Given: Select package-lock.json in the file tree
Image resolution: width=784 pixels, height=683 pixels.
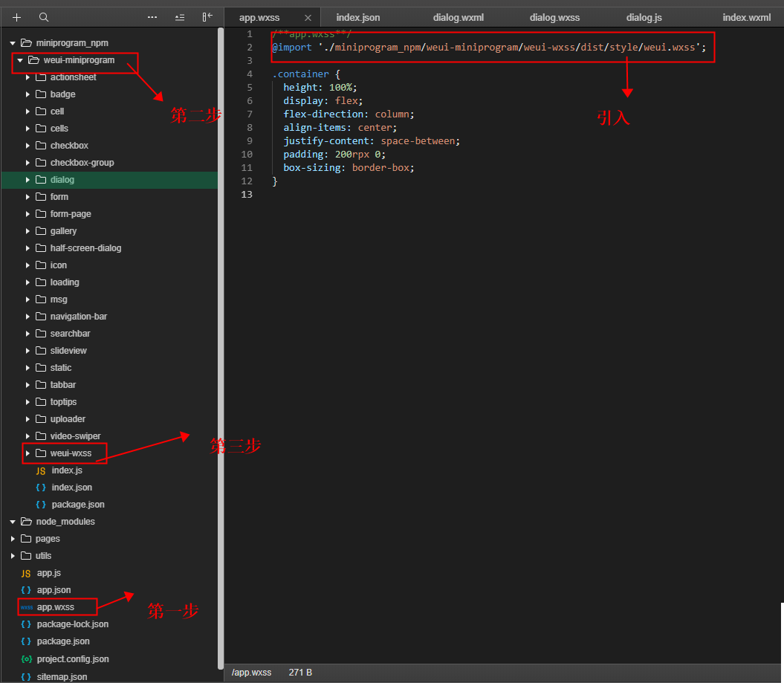Looking at the screenshot, I should tap(72, 624).
